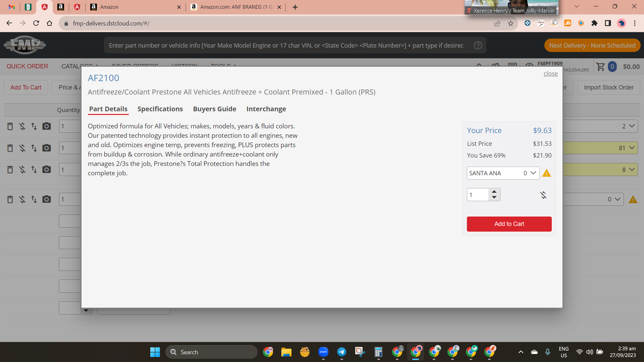Delete the fourth quick order row
Screen dimensions: 644x362
click(10, 199)
